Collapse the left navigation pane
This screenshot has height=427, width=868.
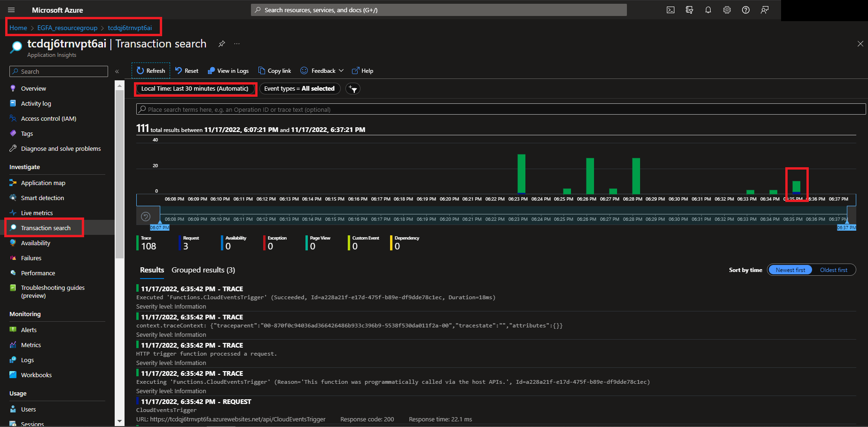117,71
